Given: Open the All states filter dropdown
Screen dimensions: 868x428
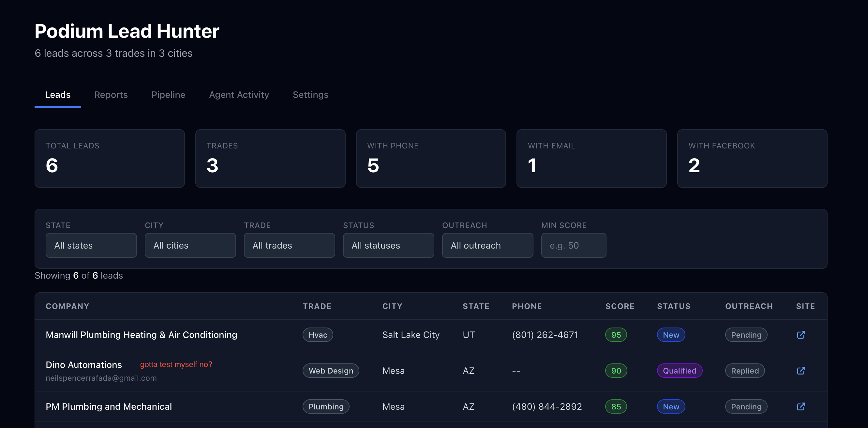Looking at the screenshot, I should coord(91,245).
